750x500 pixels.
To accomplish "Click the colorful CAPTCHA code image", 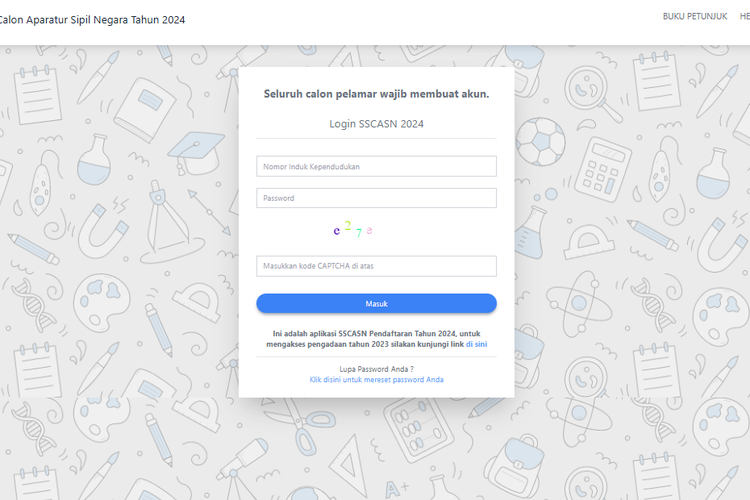I will tap(353, 230).
